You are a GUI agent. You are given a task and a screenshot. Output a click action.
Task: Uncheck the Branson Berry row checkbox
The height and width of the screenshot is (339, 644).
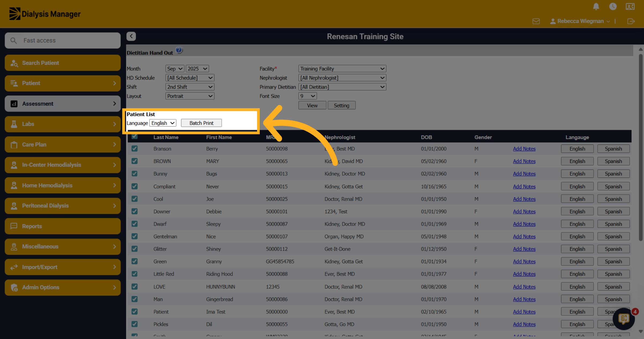(134, 149)
